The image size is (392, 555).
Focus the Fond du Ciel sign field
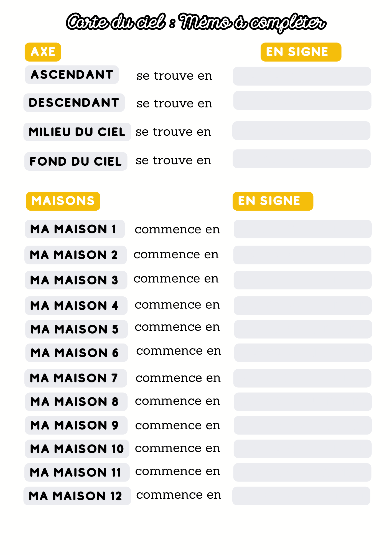301,159
